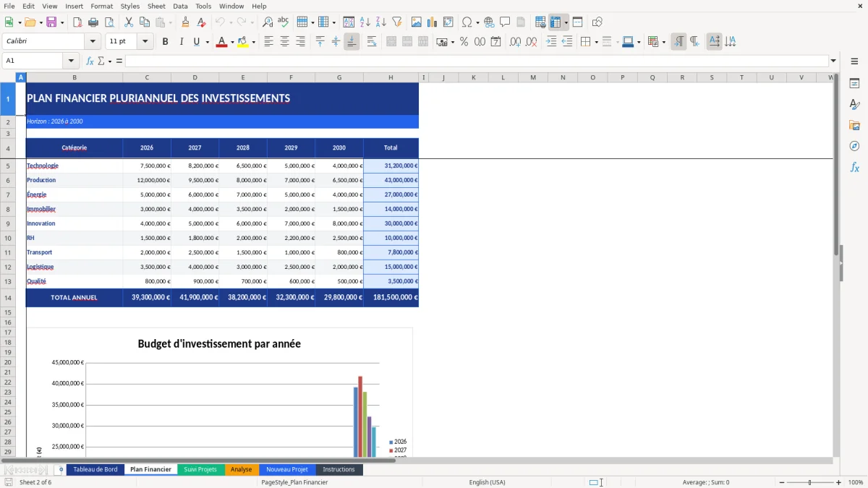Open the font name dropdown
868x488 pixels.
click(x=92, y=41)
